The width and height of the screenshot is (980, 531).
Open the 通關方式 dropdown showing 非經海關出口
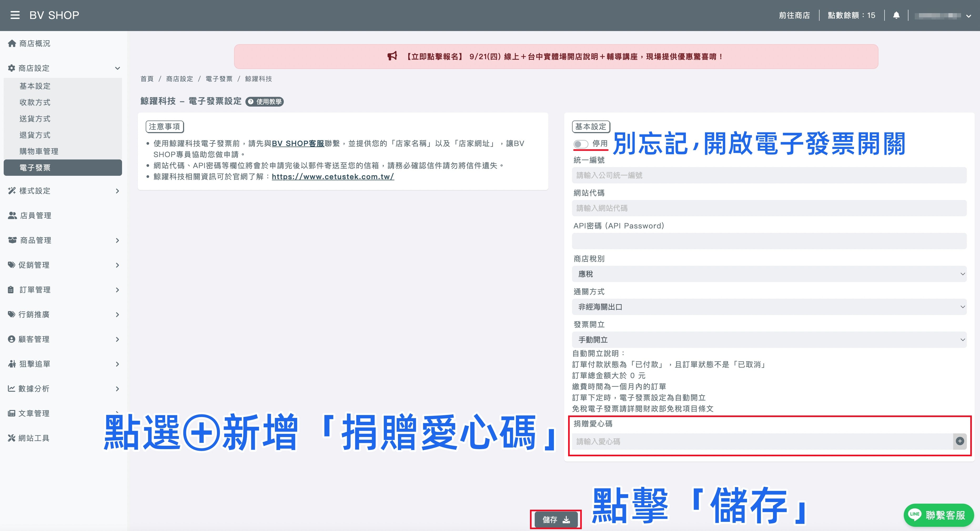pyautogui.click(x=769, y=307)
